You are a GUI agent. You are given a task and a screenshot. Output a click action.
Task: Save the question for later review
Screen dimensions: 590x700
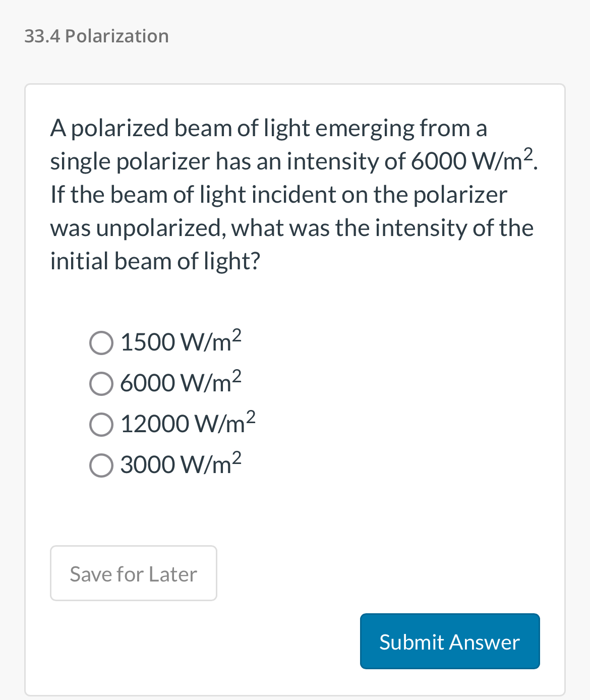(133, 573)
